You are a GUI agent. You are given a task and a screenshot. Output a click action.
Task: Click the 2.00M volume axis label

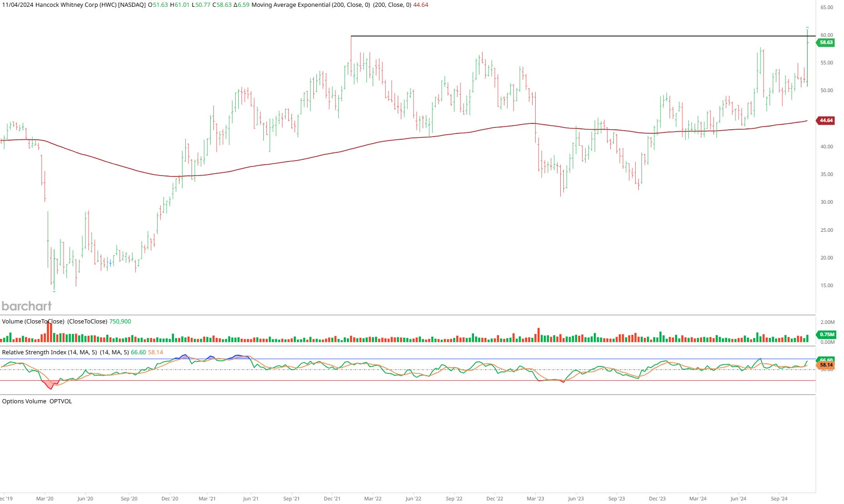(x=828, y=322)
